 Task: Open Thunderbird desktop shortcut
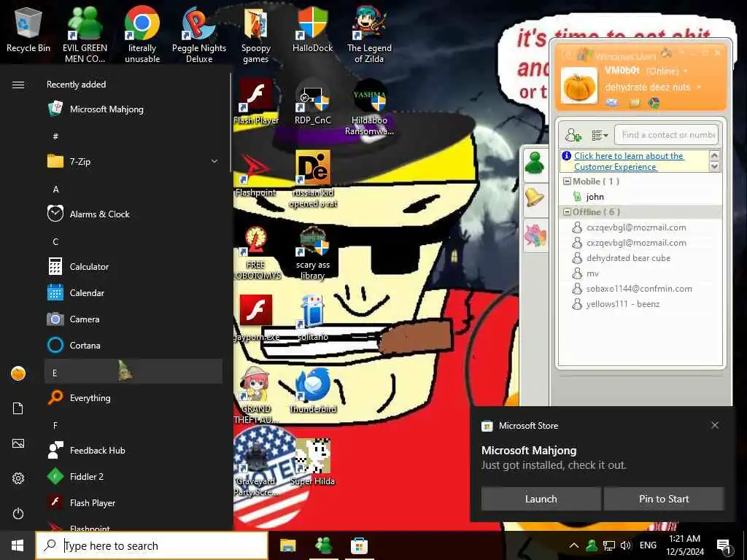313,391
